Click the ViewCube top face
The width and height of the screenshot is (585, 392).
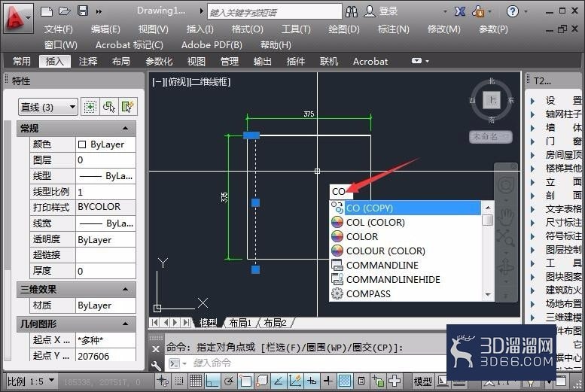coord(492,100)
